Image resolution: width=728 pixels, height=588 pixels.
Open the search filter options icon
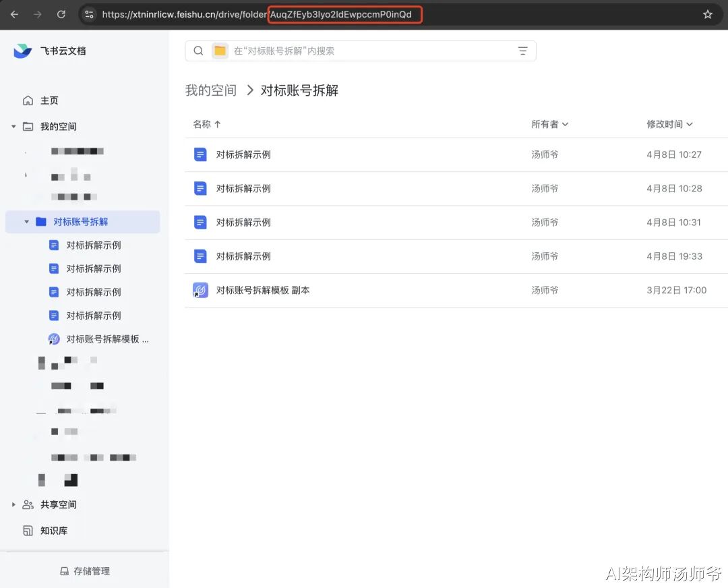click(522, 51)
